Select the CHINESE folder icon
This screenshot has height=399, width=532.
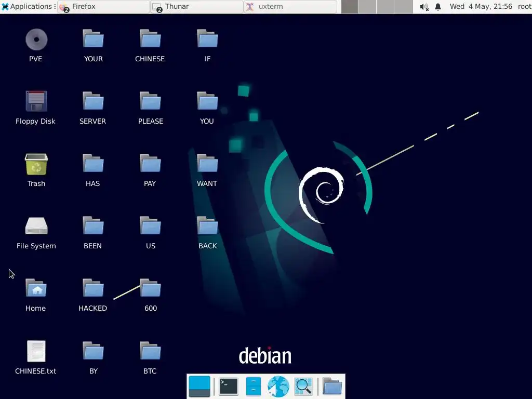tap(150, 38)
